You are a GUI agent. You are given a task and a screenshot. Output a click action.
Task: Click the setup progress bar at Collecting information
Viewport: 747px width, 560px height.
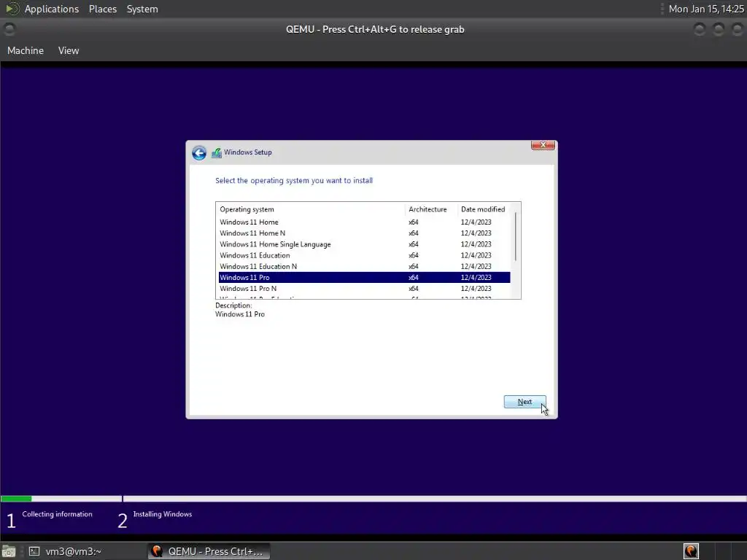point(61,499)
